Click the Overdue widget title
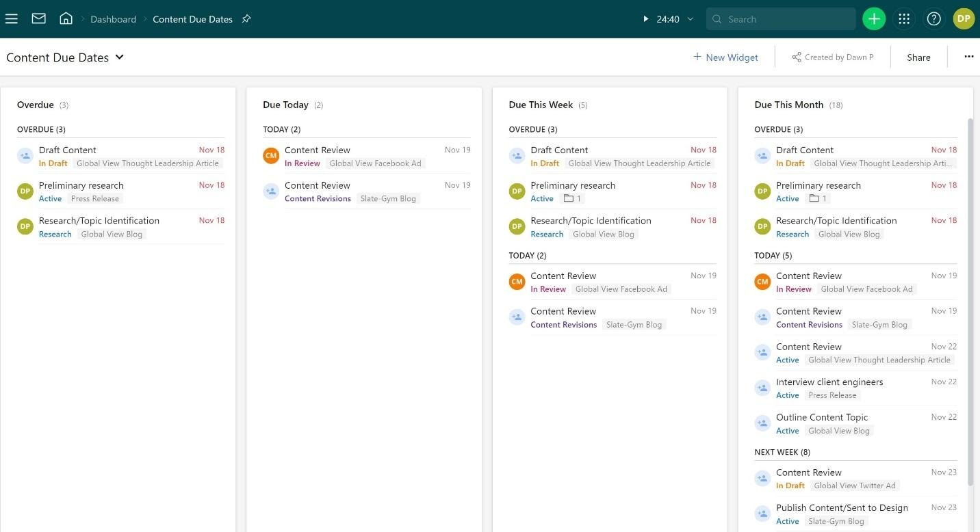This screenshot has width=980, height=532. [36, 105]
